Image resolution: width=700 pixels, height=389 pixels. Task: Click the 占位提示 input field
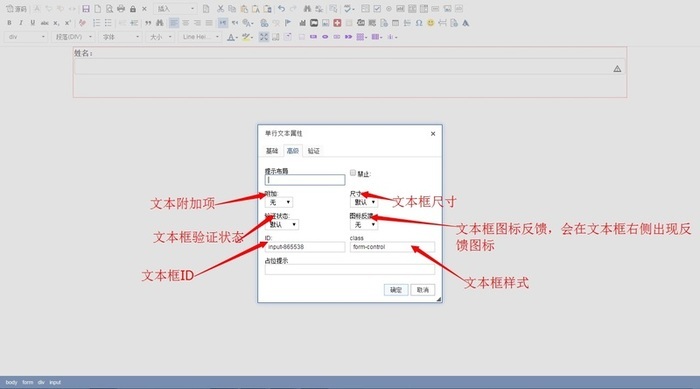tap(350, 269)
